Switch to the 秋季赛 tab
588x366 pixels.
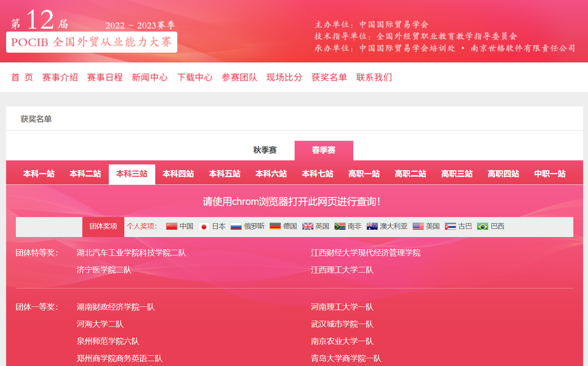click(x=265, y=150)
